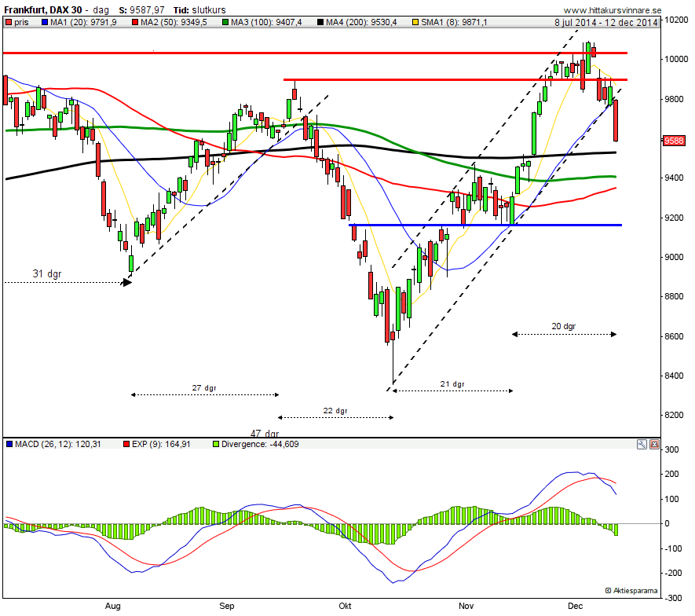Click the black MA4 (200) legend swatch
The height and width of the screenshot is (616, 695).
[320, 22]
